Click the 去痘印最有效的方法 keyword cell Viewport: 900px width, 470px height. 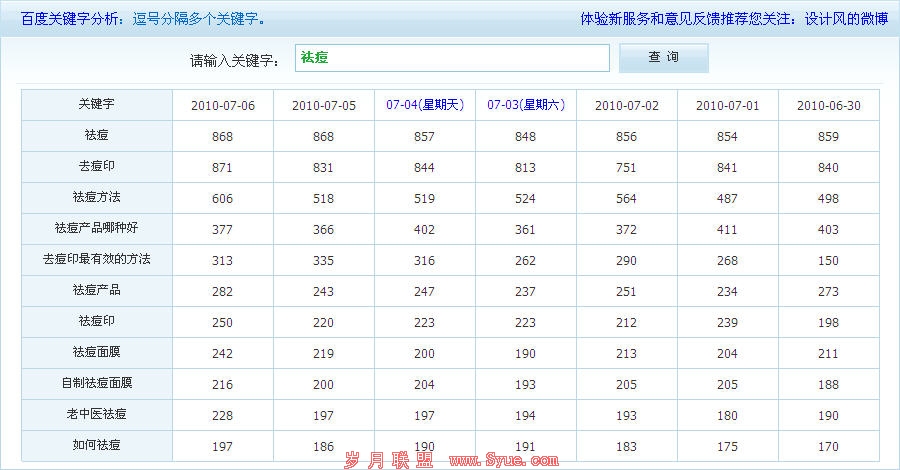(x=97, y=259)
